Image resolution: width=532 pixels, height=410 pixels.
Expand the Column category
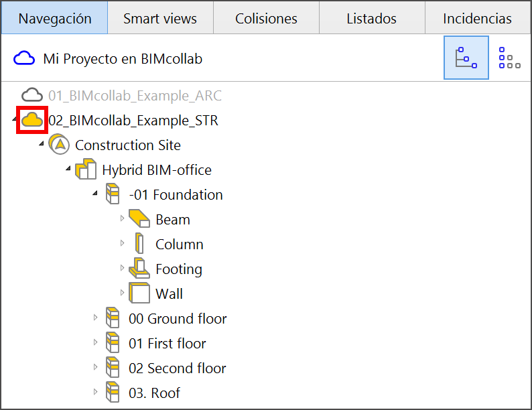[122, 243]
